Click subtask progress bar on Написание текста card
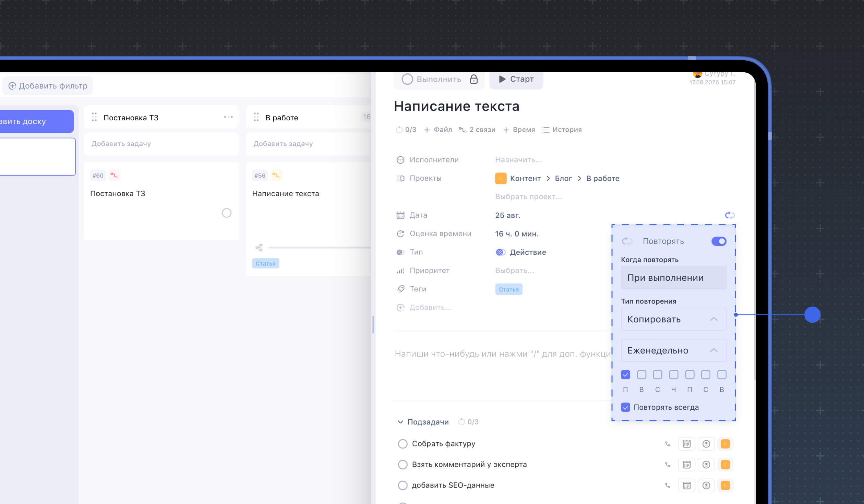 [320, 248]
